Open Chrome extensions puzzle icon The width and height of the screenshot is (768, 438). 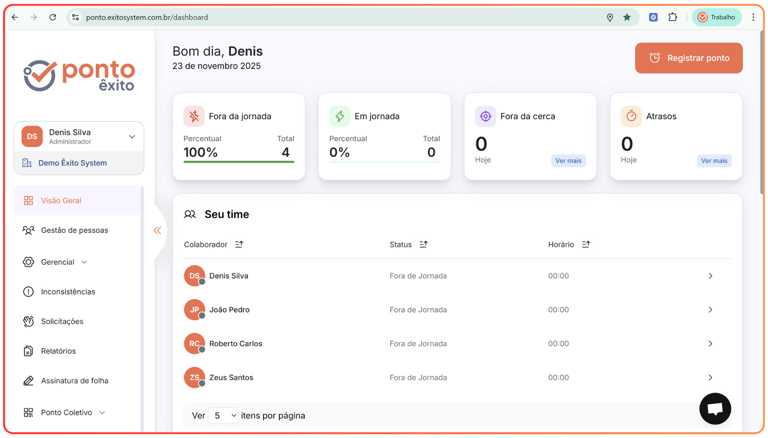point(673,17)
